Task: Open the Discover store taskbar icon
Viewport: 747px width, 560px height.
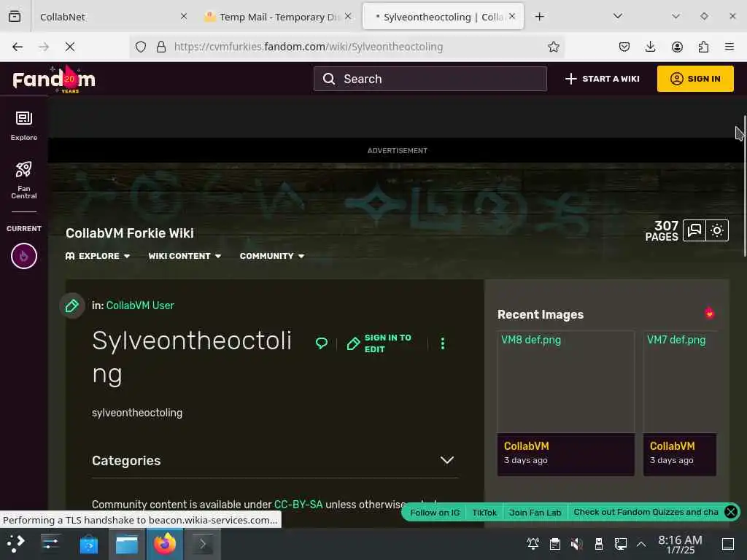Action: (88, 544)
